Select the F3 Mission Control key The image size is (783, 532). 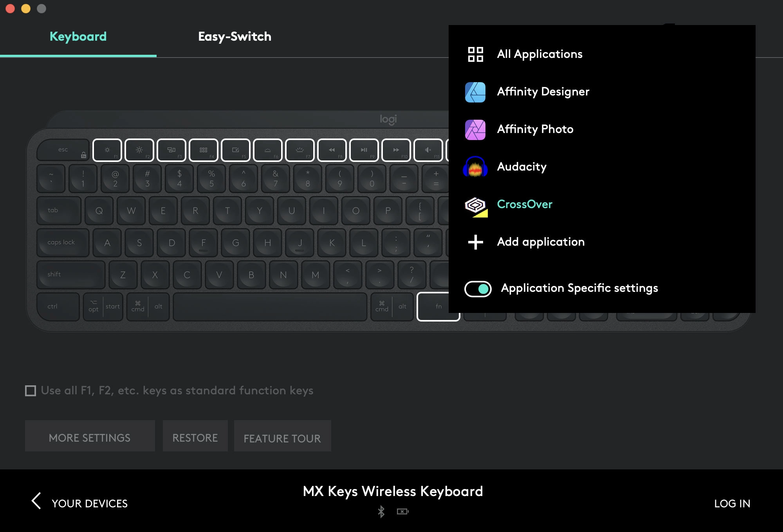[171, 150]
